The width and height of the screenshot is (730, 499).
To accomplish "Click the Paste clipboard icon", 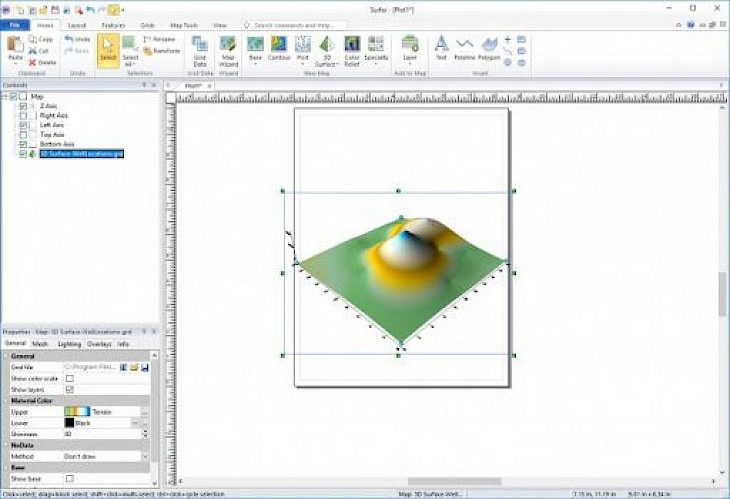I will (x=15, y=44).
